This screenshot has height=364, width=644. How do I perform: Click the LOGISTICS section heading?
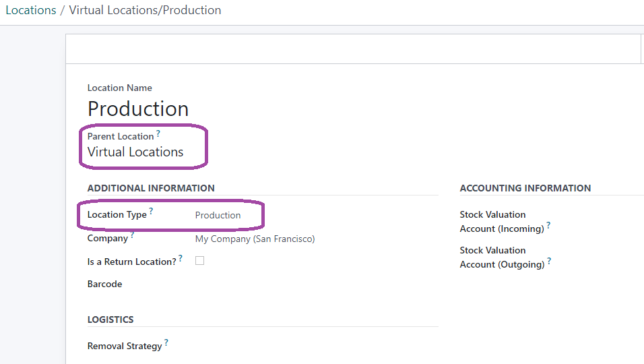click(110, 320)
